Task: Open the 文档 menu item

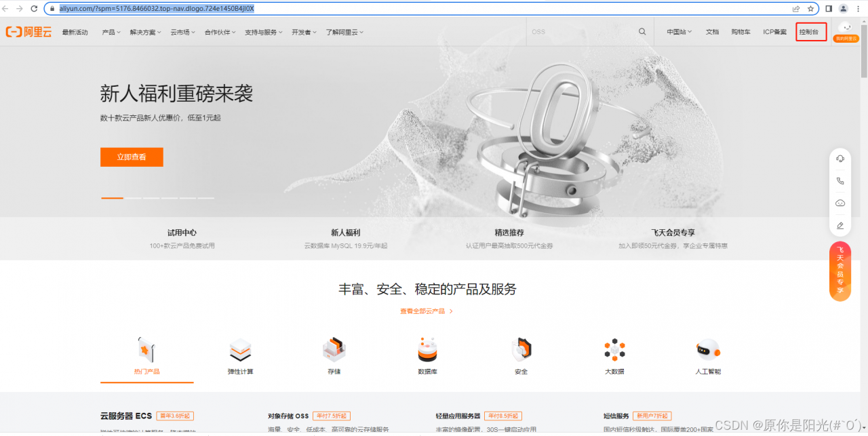Action: pos(712,31)
